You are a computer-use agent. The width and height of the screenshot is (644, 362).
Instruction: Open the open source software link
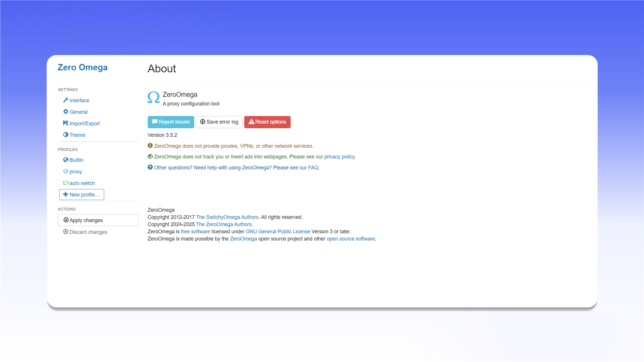pos(351,239)
